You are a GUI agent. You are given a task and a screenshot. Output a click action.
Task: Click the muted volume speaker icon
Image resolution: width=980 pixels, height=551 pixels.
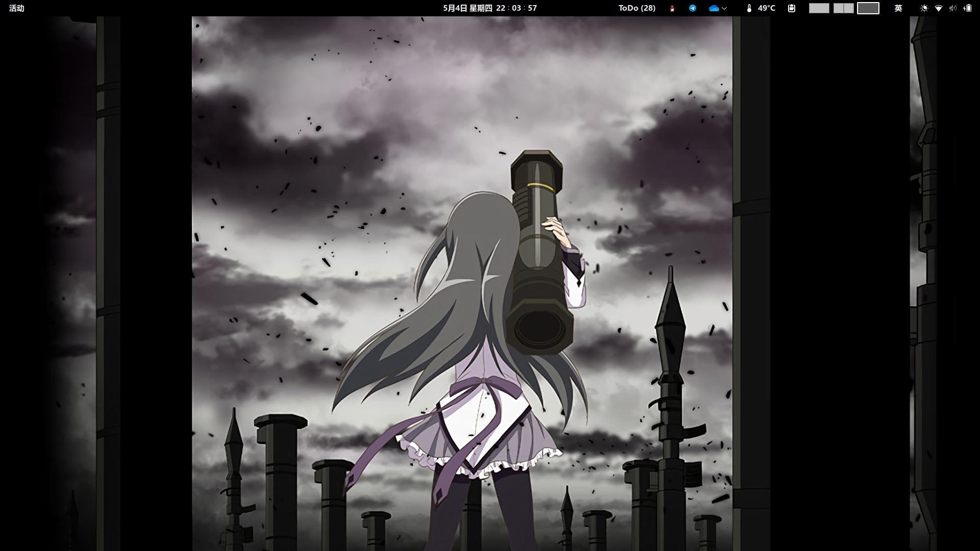point(952,8)
